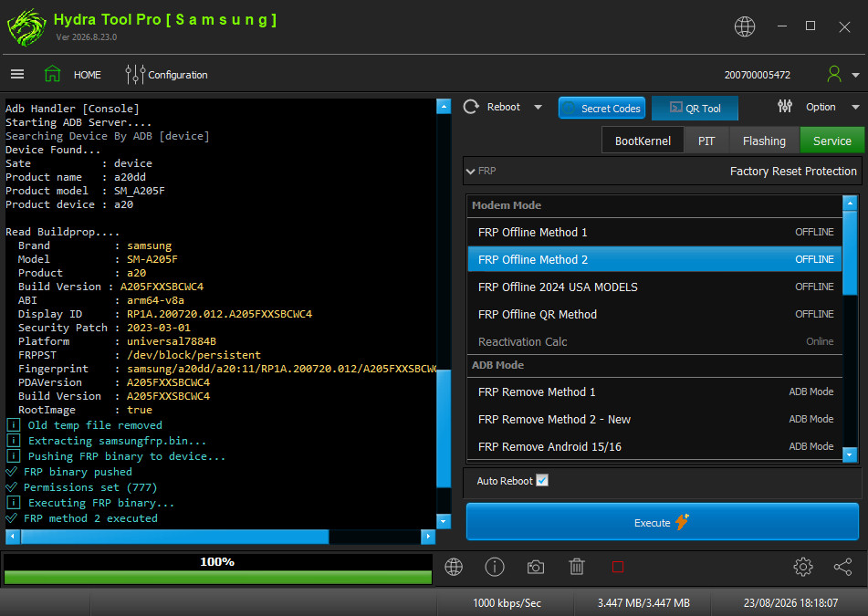Click the red stop square icon

[x=618, y=568]
